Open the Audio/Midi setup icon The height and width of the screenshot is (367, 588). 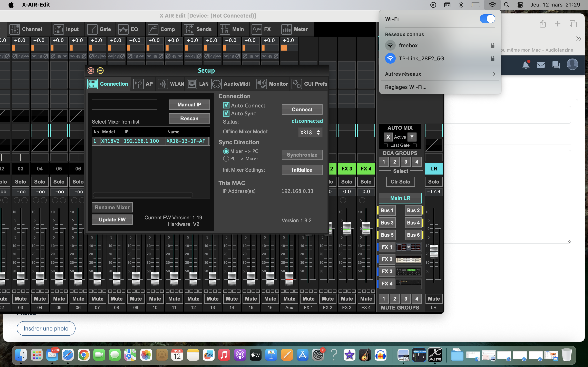(216, 84)
